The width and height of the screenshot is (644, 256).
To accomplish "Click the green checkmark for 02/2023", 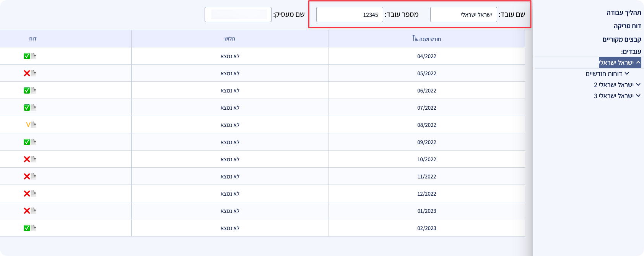I will pos(27,228).
